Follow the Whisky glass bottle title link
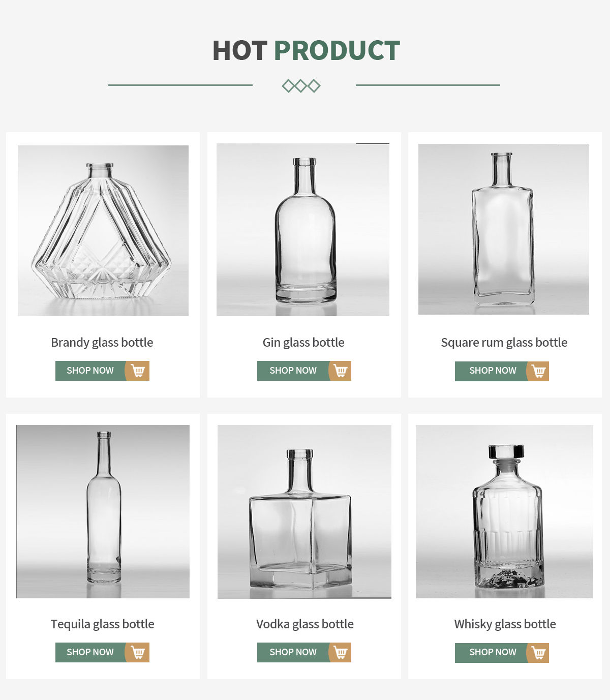610x700 pixels. point(505,624)
